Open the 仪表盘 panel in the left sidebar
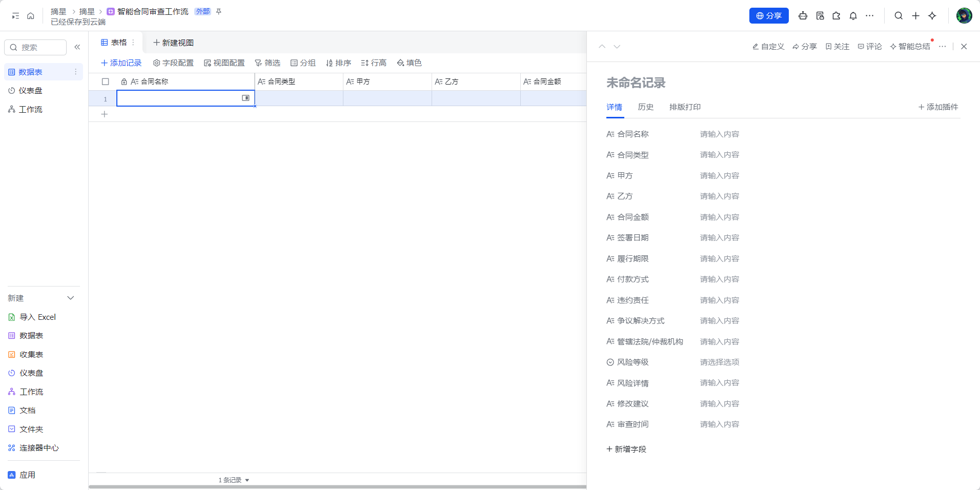The image size is (980, 490). [31, 90]
